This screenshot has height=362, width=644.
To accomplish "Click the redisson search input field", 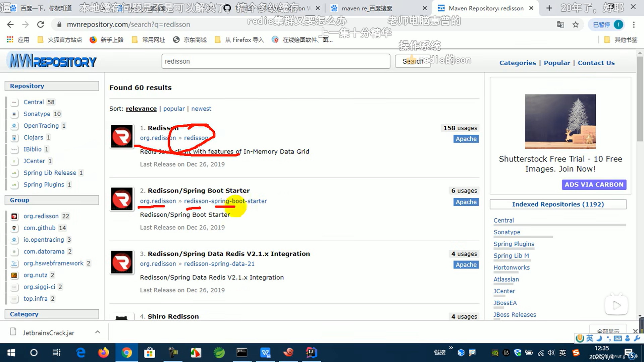I will click(x=276, y=61).
